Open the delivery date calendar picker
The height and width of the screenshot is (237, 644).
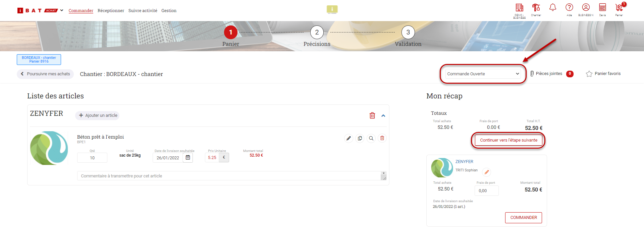click(188, 158)
